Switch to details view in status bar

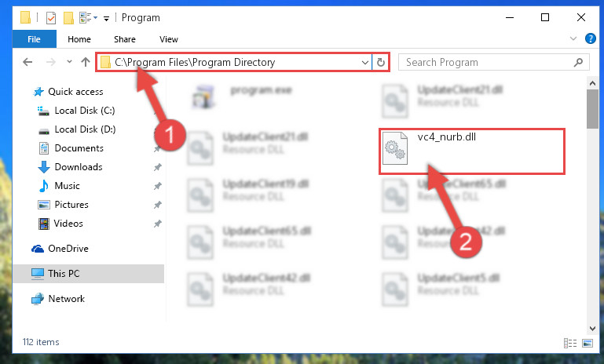point(570,343)
